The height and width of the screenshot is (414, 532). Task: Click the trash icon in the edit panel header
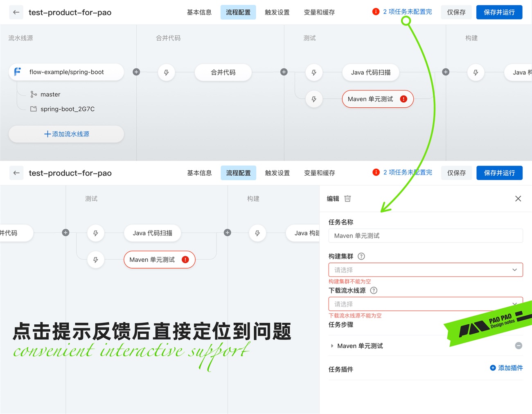click(x=347, y=199)
